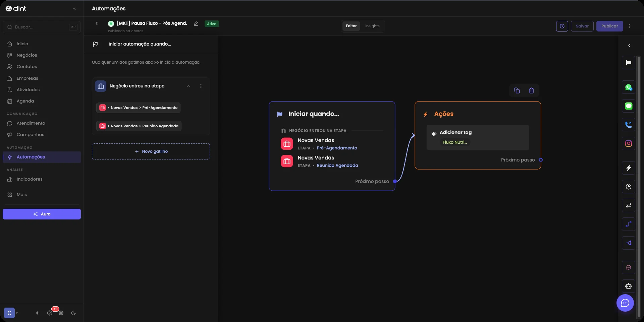Click the Salvar button
The image size is (644, 322).
point(582,26)
